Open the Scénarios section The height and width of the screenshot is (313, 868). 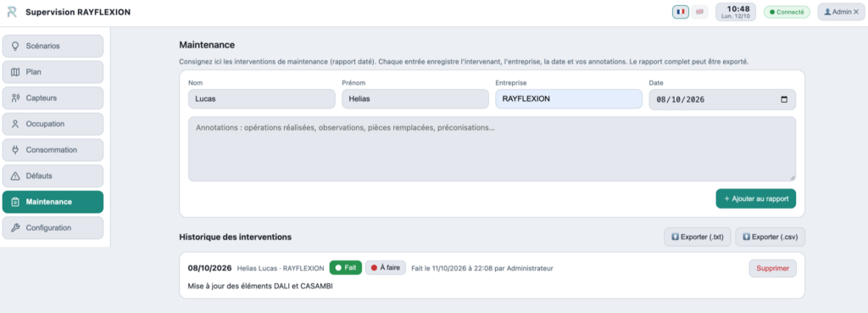tap(53, 46)
